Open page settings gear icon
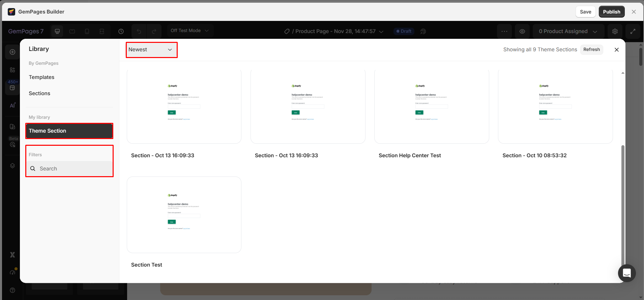The height and width of the screenshot is (300, 644). coord(615,31)
